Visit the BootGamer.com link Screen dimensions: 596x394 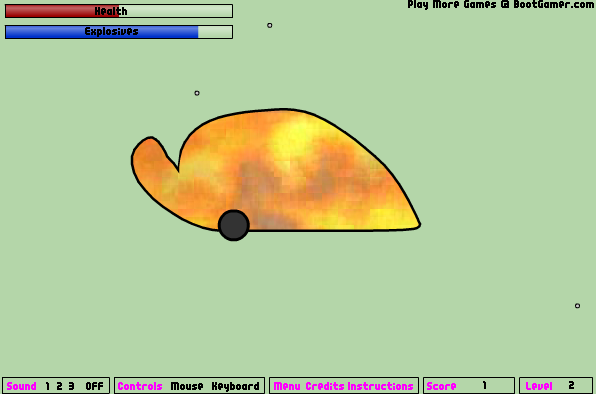[x=501, y=5]
